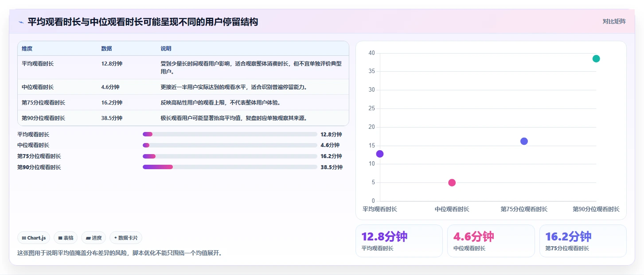Click the 16.2分钟 value in the table

click(112, 103)
